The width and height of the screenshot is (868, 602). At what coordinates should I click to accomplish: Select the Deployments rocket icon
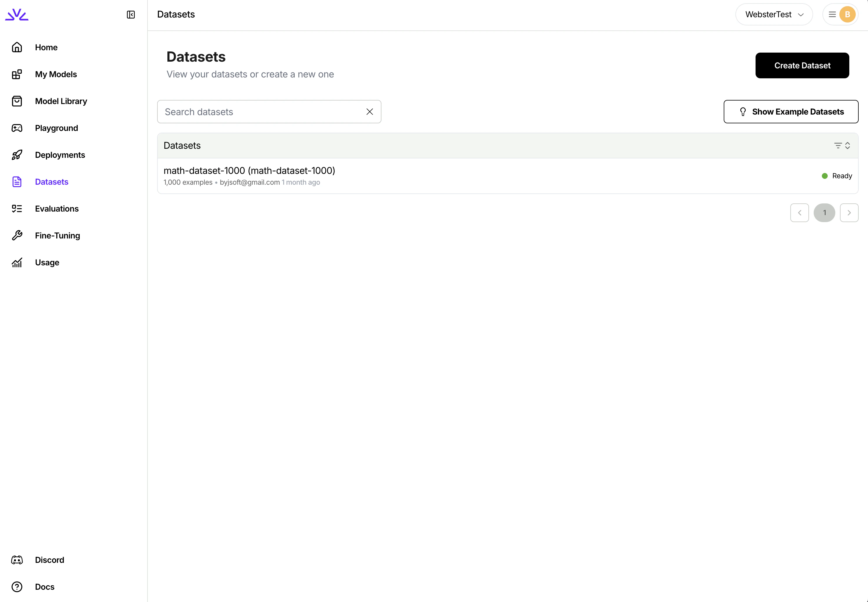17,155
